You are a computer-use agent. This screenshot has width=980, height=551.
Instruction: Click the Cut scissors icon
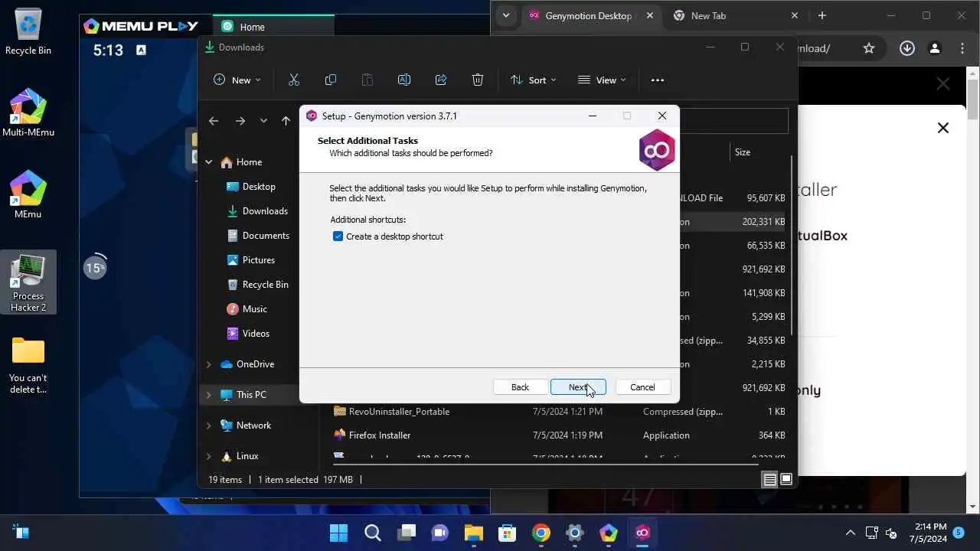[x=294, y=80]
